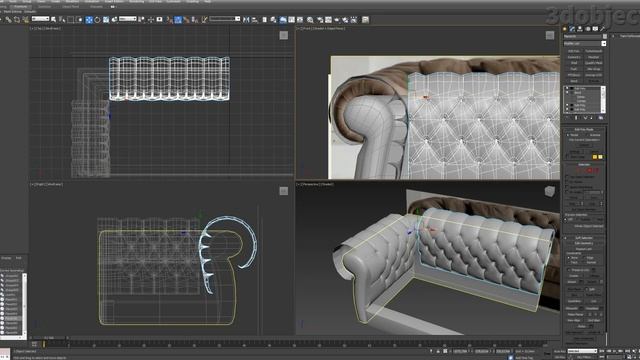Click Play Animation in playback controls
The image size is (640, 360).
(615, 351)
